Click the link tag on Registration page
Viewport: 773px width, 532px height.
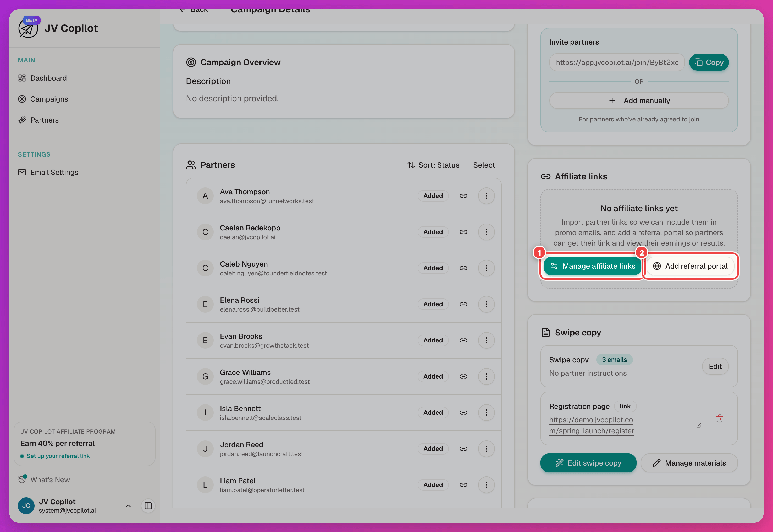coord(625,406)
